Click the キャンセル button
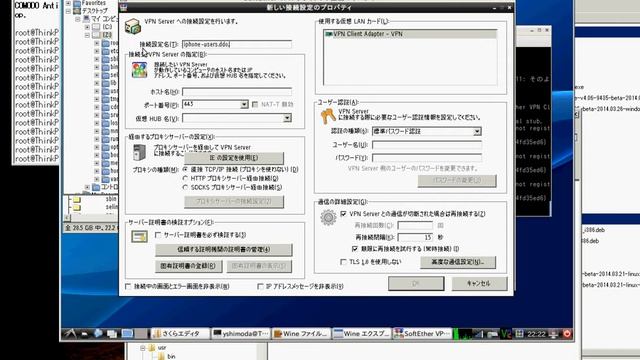Screen dimensions: 640x360 (479, 283)
